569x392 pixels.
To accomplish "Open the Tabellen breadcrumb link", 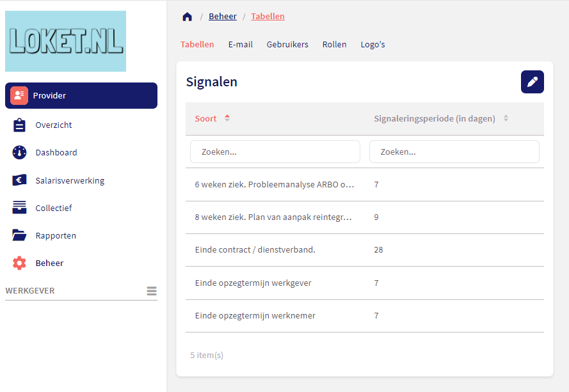I will coord(268,16).
